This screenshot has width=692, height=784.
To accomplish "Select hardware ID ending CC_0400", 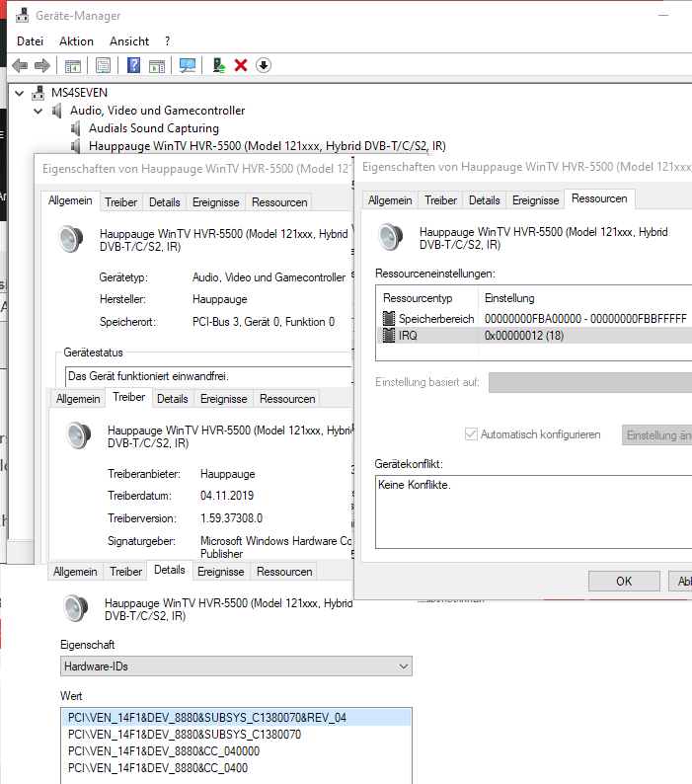I will (158, 768).
